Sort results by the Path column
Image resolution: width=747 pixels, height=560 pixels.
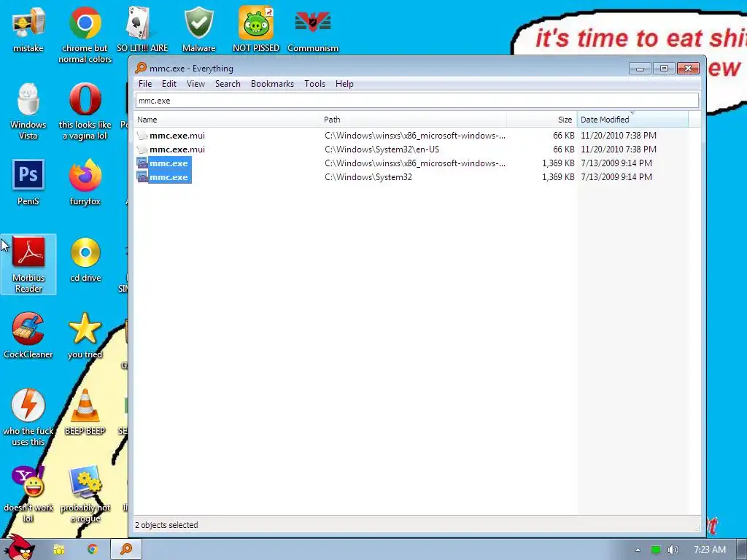point(413,120)
